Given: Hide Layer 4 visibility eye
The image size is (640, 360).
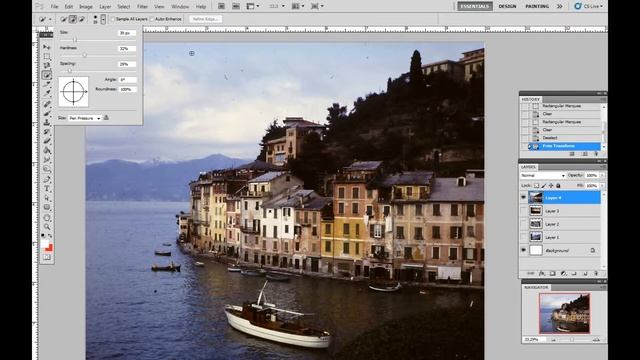Looking at the screenshot, I should [x=524, y=198].
